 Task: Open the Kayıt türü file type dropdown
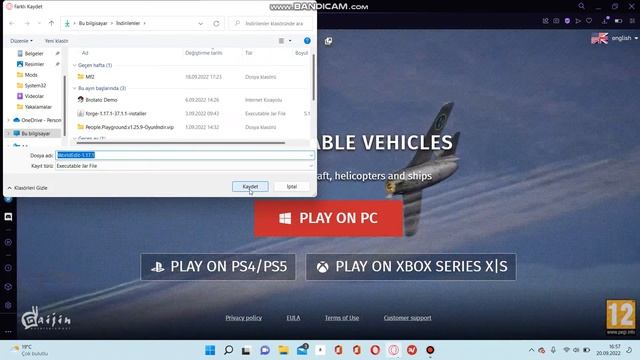pyautogui.click(x=184, y=166)
